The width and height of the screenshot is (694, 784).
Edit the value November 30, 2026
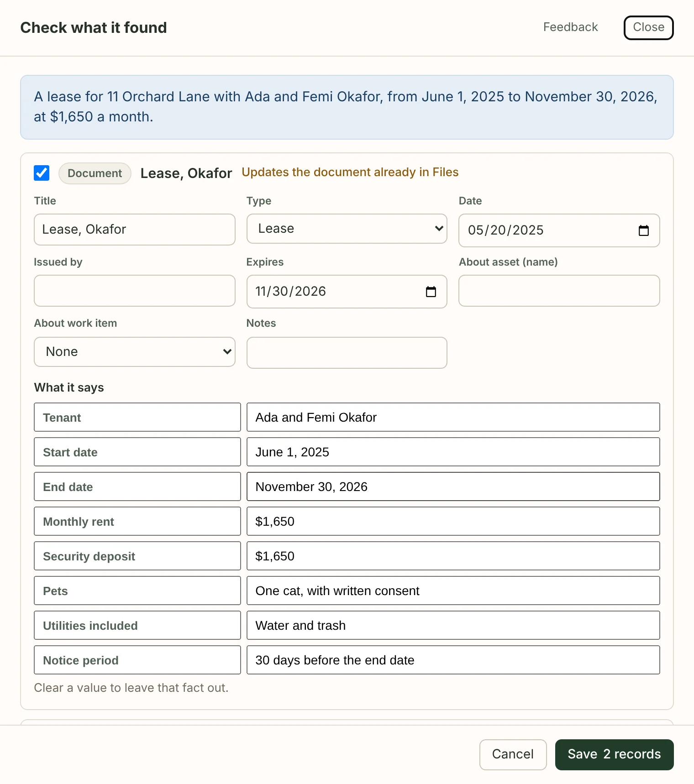click(x=453, y=486)
